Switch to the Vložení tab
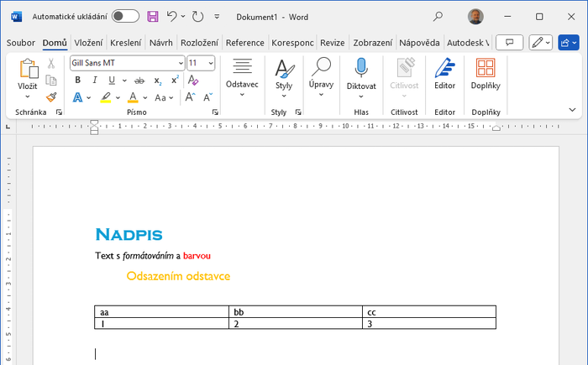The image size is (588, 365). pos(88,42)
